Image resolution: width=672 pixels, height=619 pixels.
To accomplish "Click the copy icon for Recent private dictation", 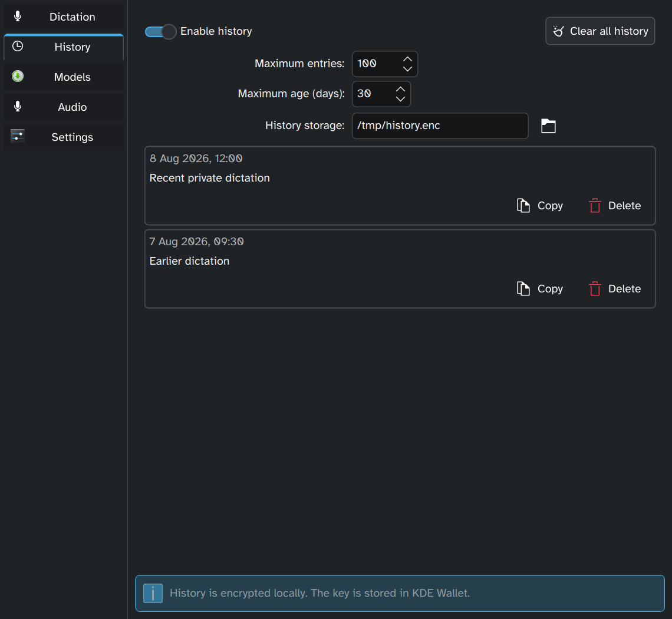I will tap(523, 206).
